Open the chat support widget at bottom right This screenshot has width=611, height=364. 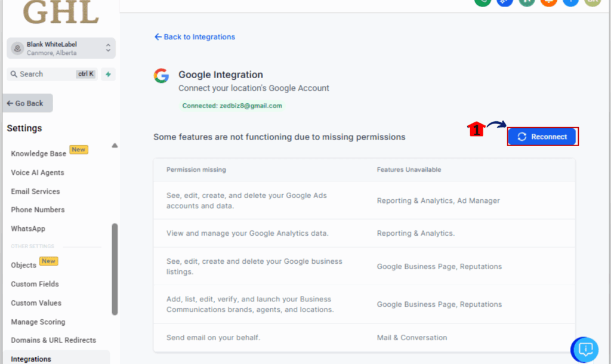[x=584, y=350]
